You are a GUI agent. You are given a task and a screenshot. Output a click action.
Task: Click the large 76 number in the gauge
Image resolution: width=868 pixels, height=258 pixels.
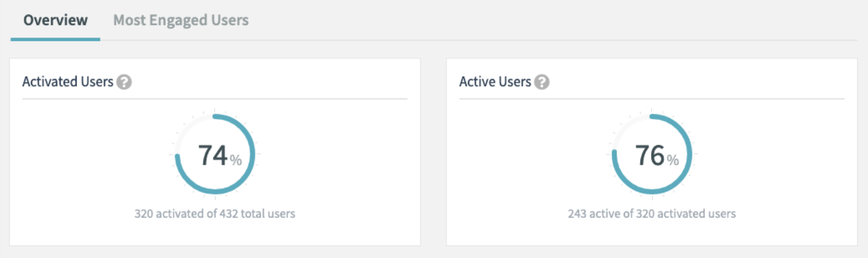click(x=650, y=155)
